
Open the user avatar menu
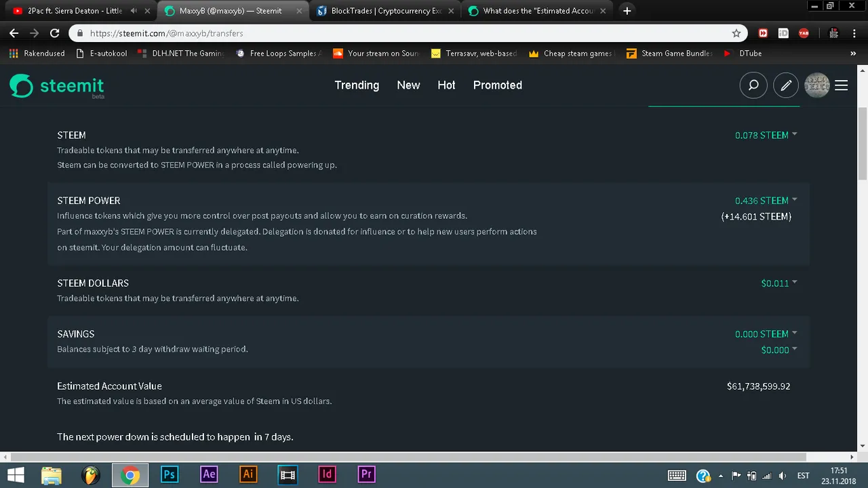tap(817, 85)
